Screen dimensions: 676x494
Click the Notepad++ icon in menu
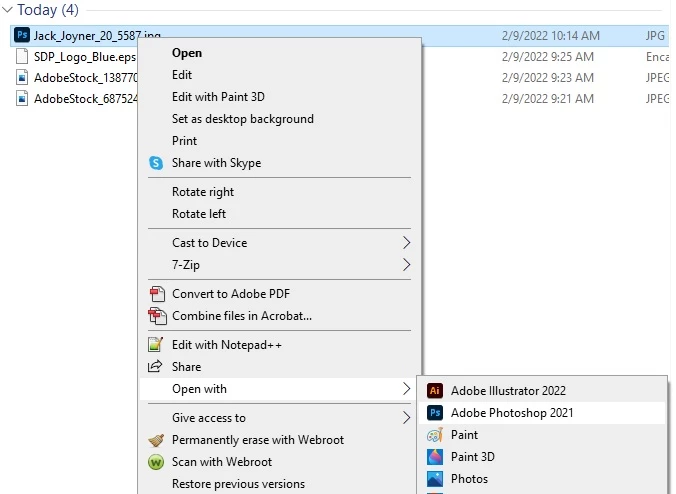(155, 345)
